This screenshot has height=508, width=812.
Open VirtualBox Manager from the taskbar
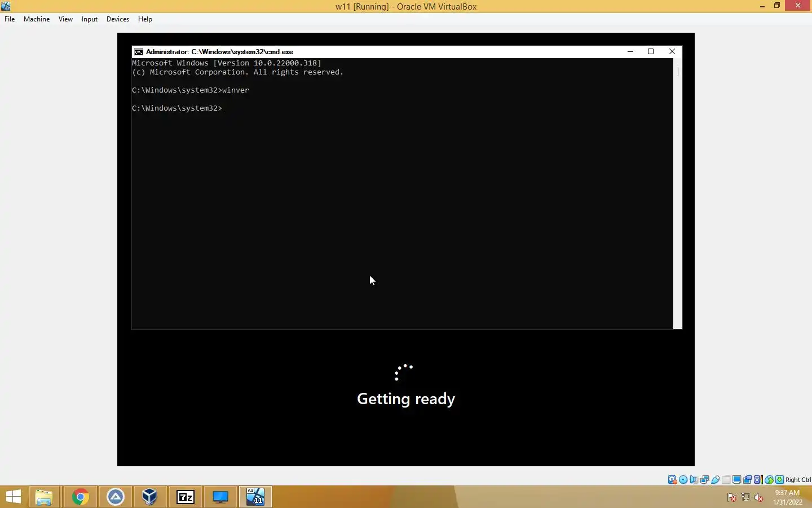click(149, 497)
